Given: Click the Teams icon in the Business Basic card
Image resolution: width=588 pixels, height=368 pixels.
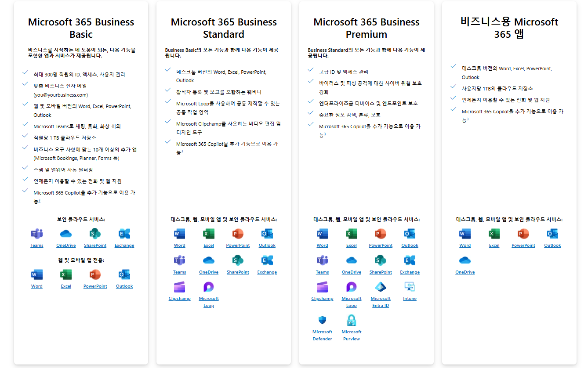Looking at the screenshot, I should point(37,234).
